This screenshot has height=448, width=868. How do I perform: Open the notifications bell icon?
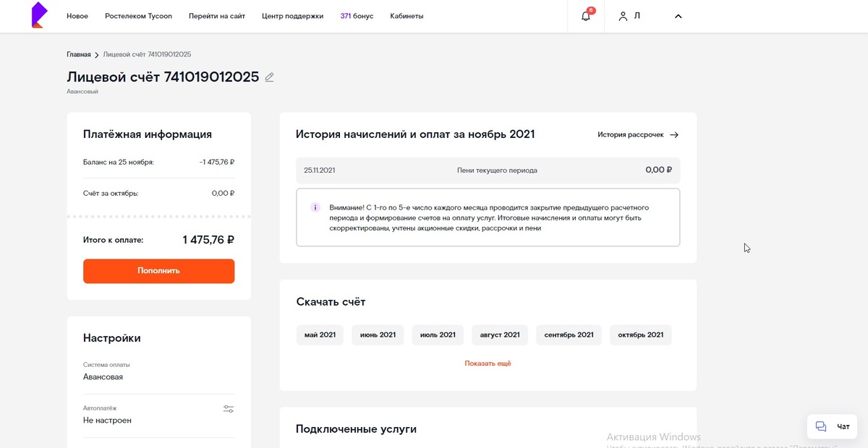pos(586,16)
